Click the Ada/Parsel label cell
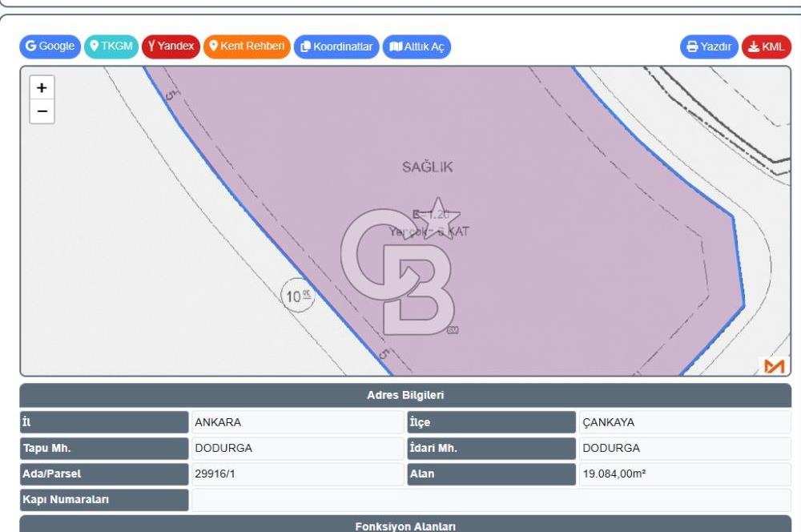The image size is (801, 532). (104, 474)
